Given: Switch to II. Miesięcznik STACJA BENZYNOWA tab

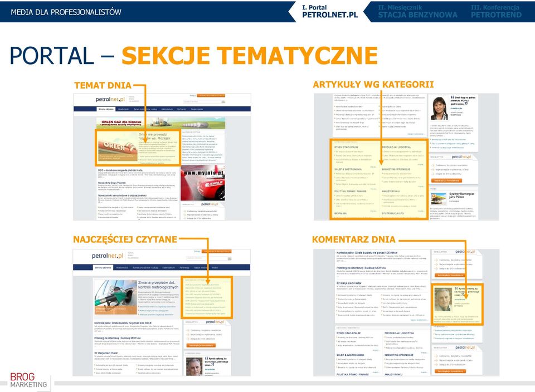Looking at the screenshot, I should pos(417,11).
